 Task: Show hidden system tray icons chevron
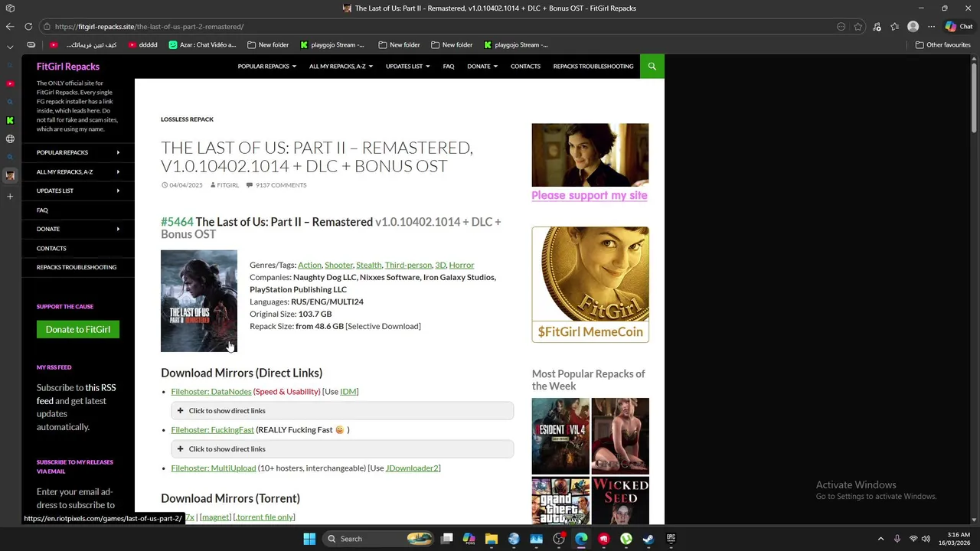[880, 539]
